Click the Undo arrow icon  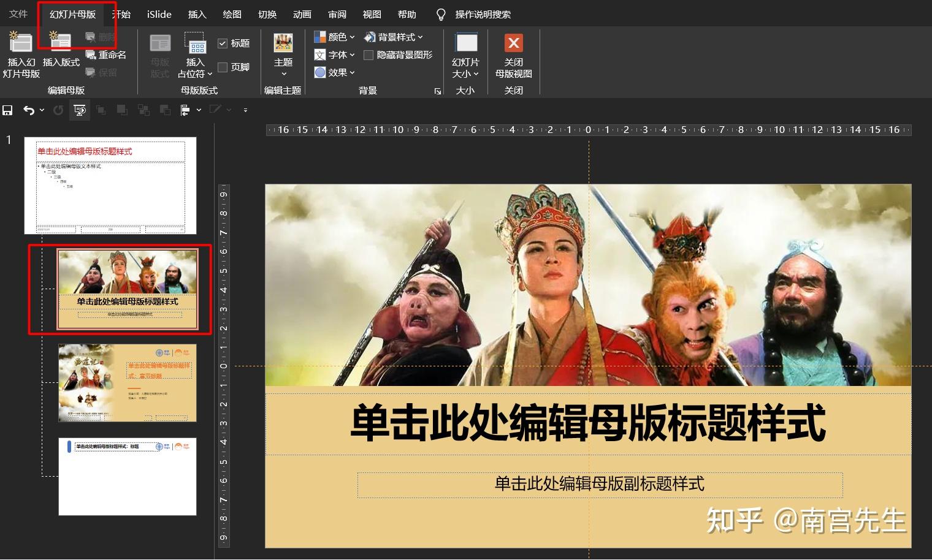point(28,110)
